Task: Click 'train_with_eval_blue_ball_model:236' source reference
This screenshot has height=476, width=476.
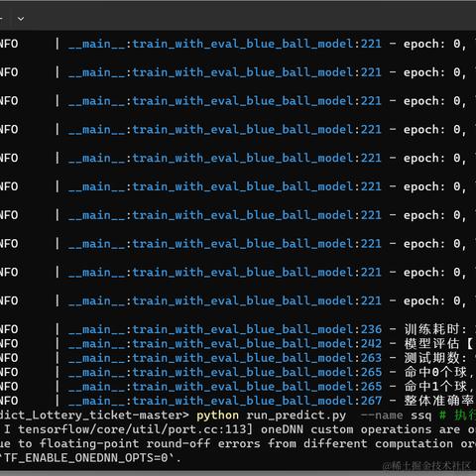Action: point(257,329)
